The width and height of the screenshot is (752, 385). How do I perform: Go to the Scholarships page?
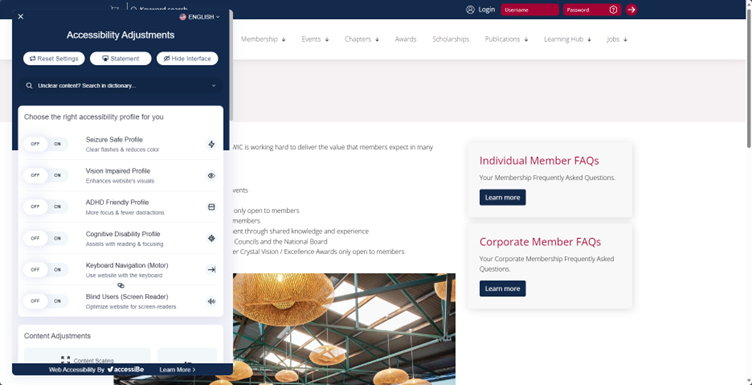(x=451, y=39)
